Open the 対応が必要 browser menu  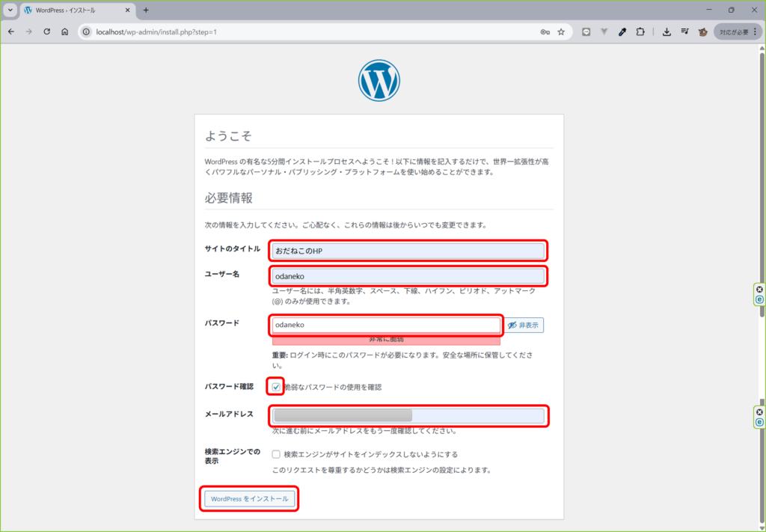[x=734, y=32]
